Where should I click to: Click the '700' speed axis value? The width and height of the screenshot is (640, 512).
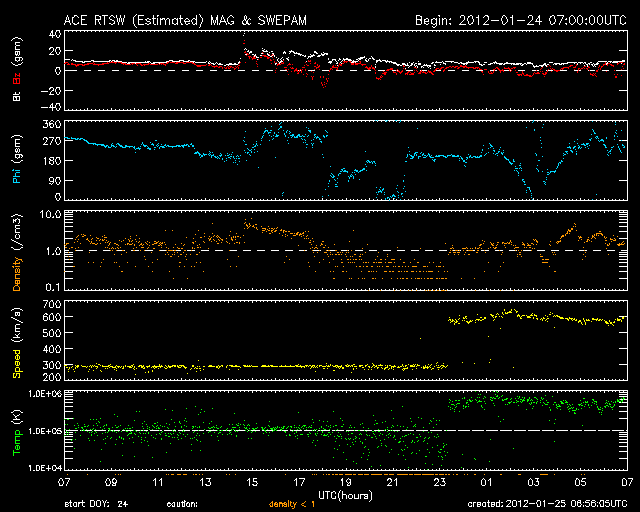52,304
